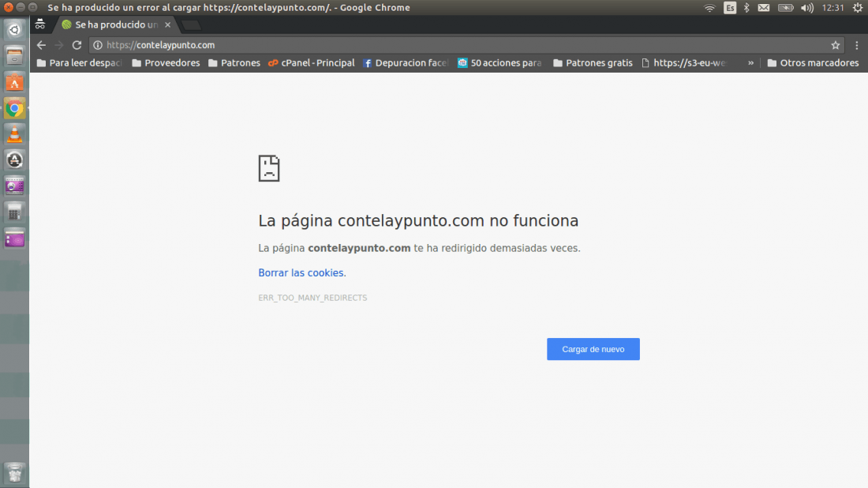This screenshot has height=488, width=868.
Task: Open the mail messaging indicator
Action: tap(764, 8)
